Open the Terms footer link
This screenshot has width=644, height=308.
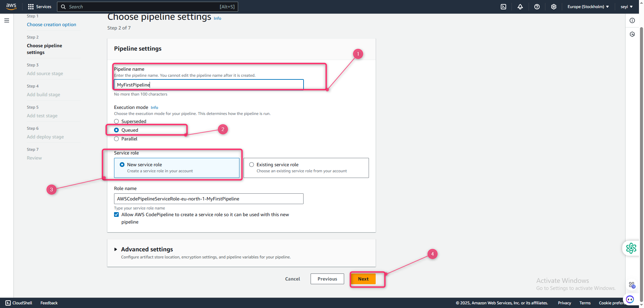[585, 303]
